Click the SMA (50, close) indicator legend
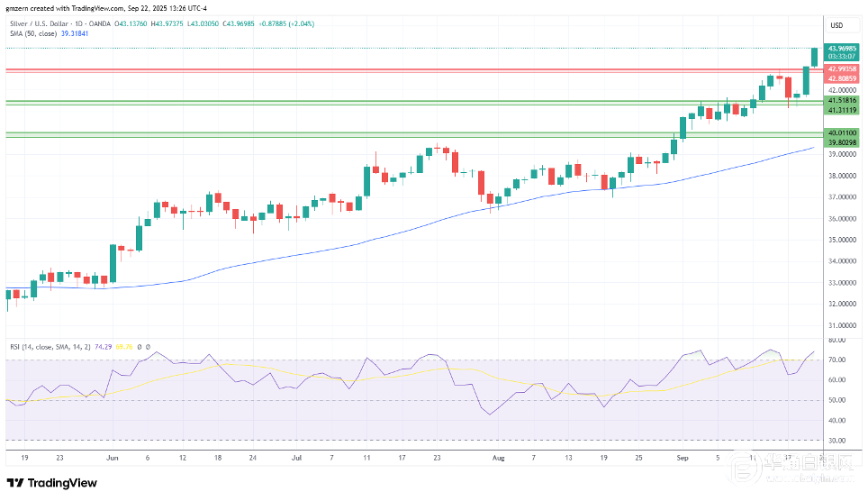 (33, 34)
